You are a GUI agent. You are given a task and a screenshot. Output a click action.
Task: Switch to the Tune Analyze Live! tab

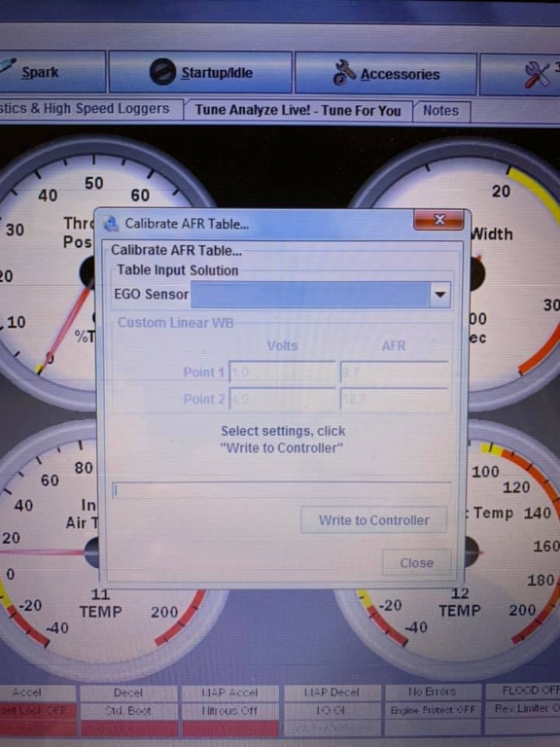coord(298,110)
